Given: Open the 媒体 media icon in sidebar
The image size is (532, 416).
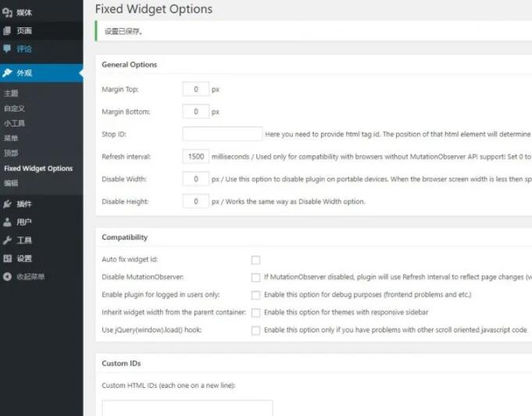Looking at the screenshot, I should pos(7,12).
